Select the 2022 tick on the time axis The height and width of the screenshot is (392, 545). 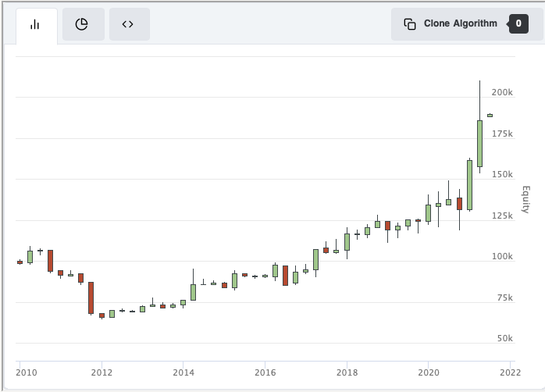click(510, 372)
